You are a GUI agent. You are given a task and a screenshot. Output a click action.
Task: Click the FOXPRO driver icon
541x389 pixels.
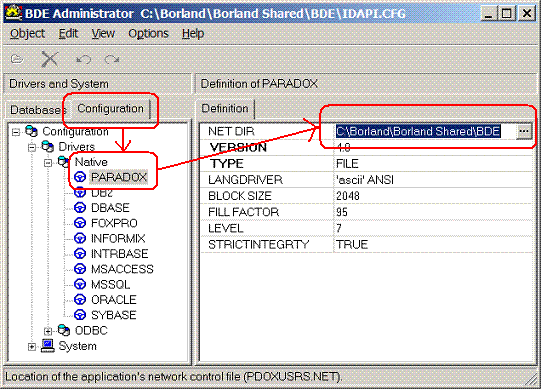[80, 223]
